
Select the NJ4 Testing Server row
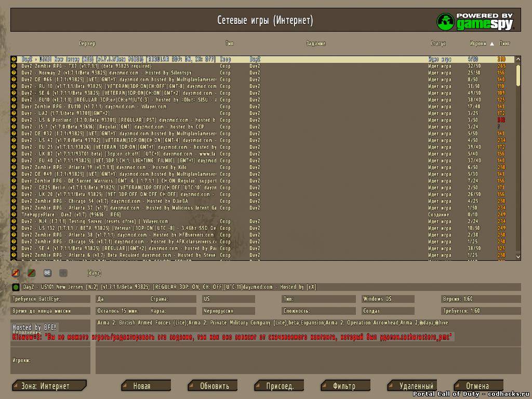263,221
